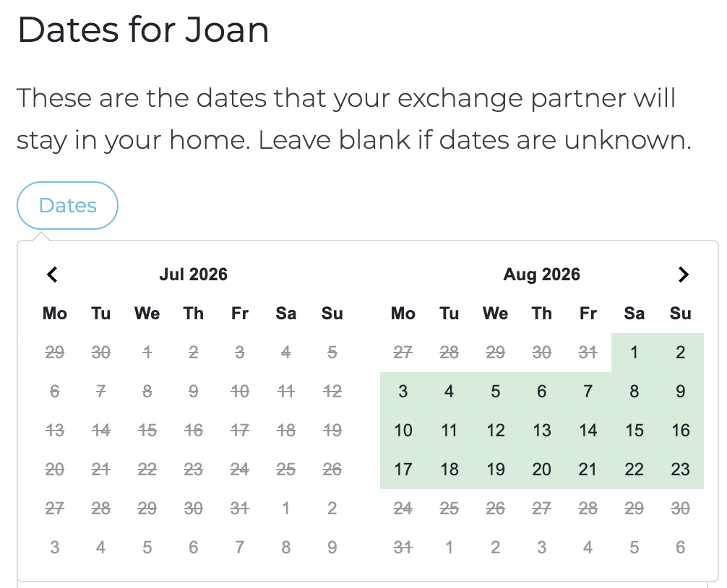Select August 22 on Saturday column

[x=634, y=469]
